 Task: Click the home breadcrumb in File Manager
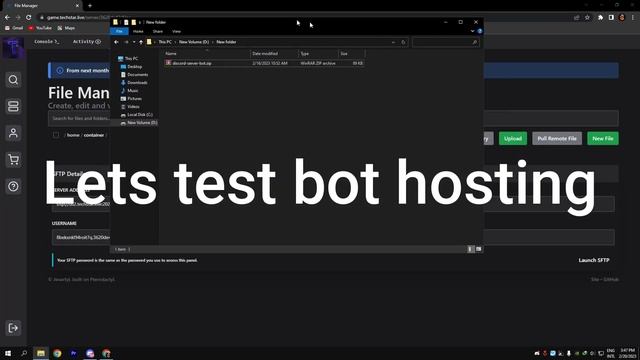point(73,135)
